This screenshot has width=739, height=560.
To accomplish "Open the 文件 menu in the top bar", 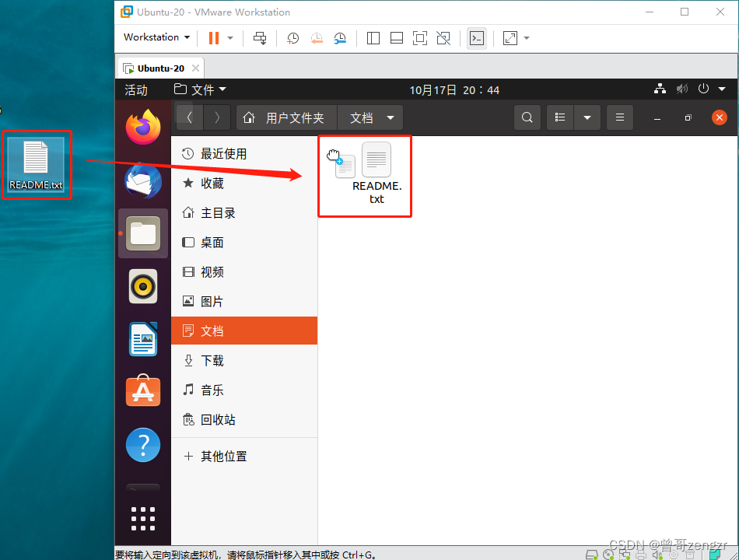I will (x=200, y=89).
